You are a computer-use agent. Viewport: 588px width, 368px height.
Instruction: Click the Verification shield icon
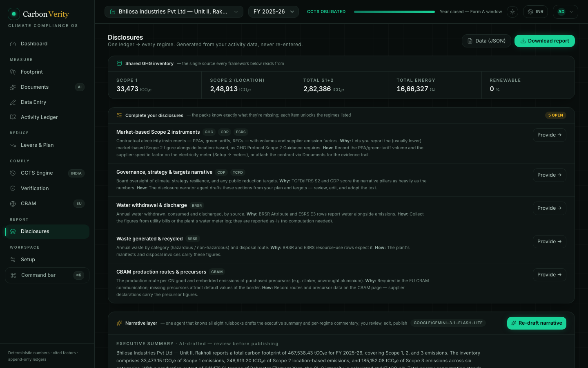tap(13, 188)
